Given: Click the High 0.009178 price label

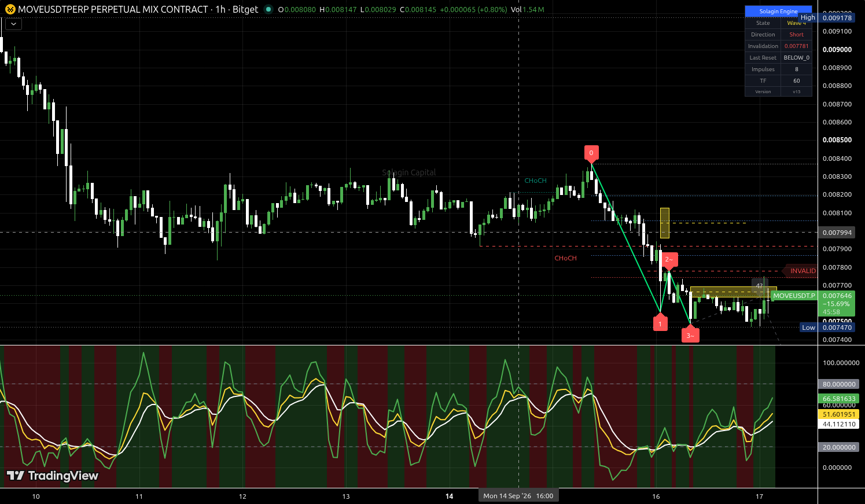Looking at the screenshot, I should click(x=827, y=17).
